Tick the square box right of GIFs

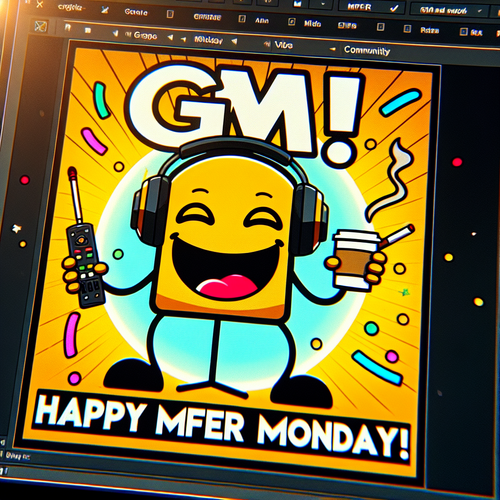(381, 27)
